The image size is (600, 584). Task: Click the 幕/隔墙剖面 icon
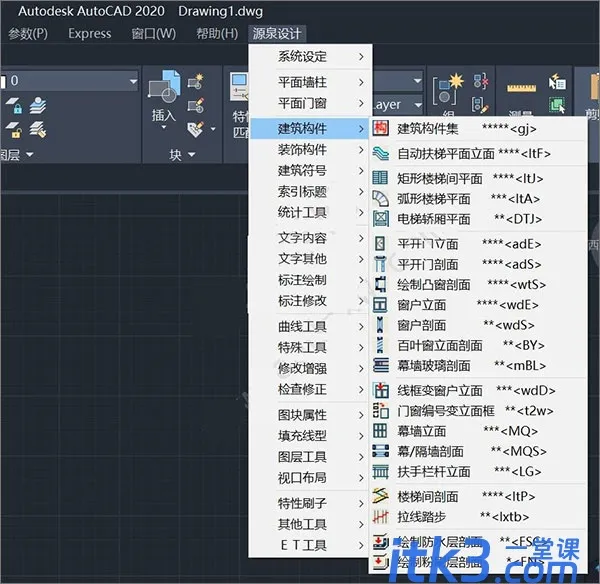[x=380, y=451]
